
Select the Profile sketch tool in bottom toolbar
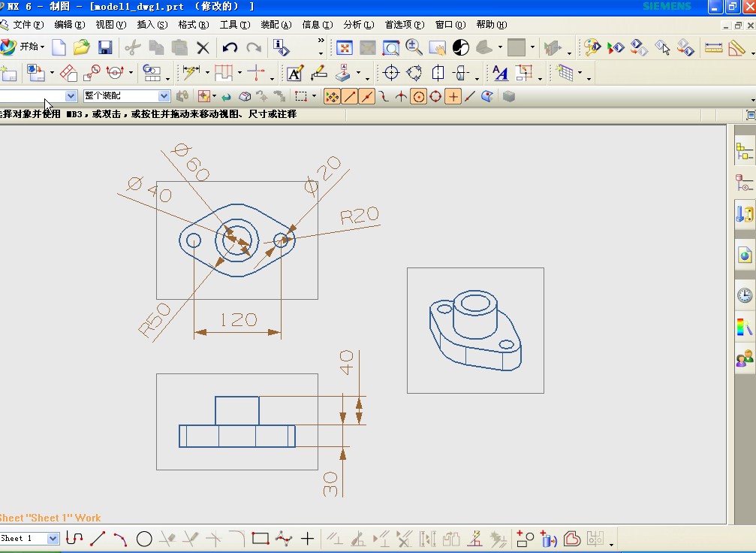pos(74,539)
